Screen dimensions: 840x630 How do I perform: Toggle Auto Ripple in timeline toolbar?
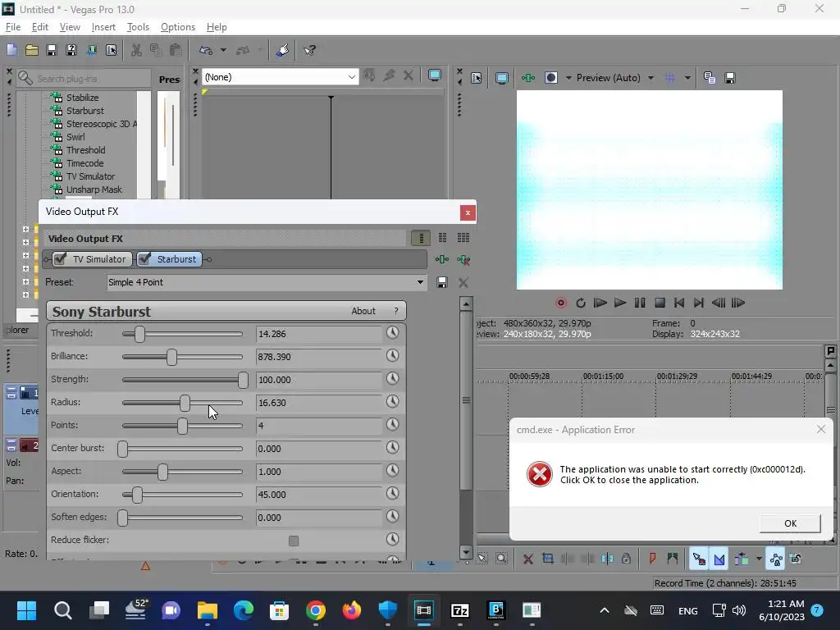coord(742,559)
